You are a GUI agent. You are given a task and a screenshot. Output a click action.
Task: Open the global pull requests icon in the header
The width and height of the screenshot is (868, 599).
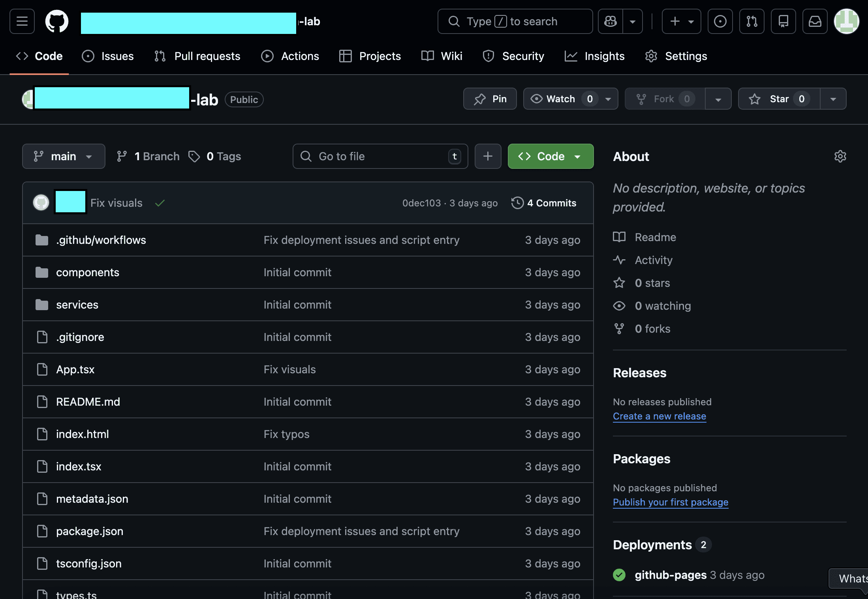pyautogui.click(x=752, y=21)
